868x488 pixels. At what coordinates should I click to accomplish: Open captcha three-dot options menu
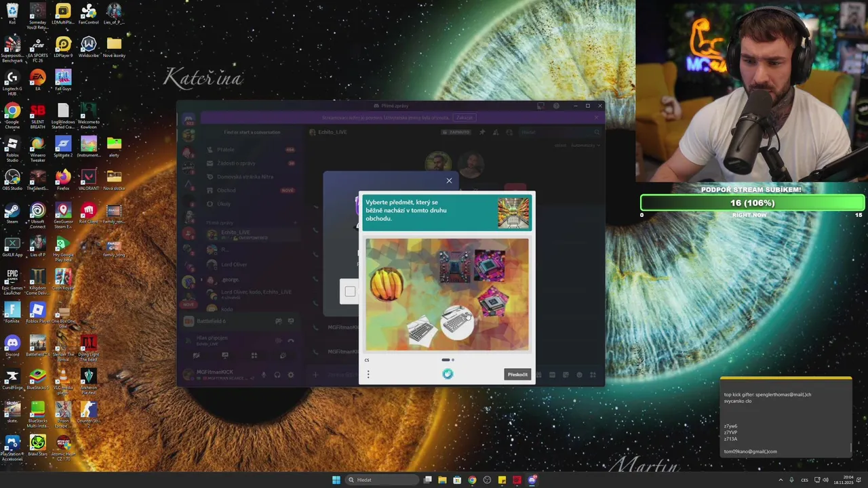pos(368,374)
